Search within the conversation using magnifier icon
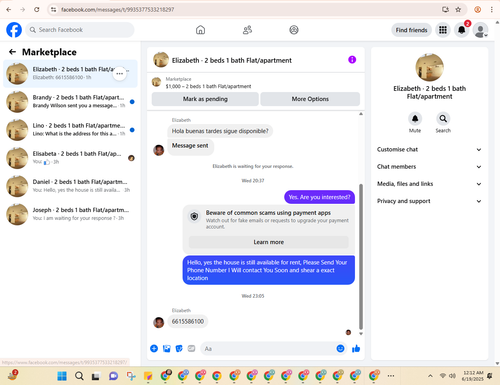 [x=443, y=119]
